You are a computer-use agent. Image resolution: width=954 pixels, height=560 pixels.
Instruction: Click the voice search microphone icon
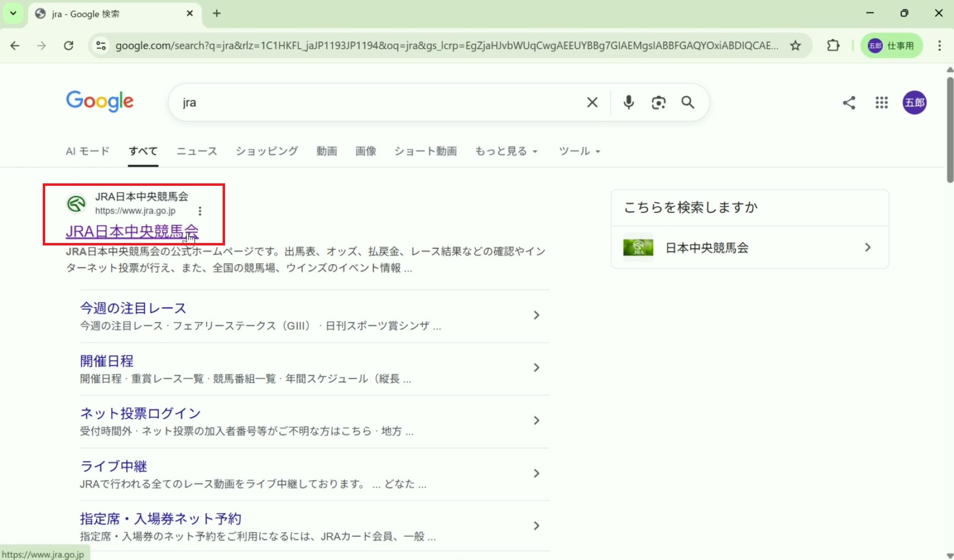coord(629,102)
